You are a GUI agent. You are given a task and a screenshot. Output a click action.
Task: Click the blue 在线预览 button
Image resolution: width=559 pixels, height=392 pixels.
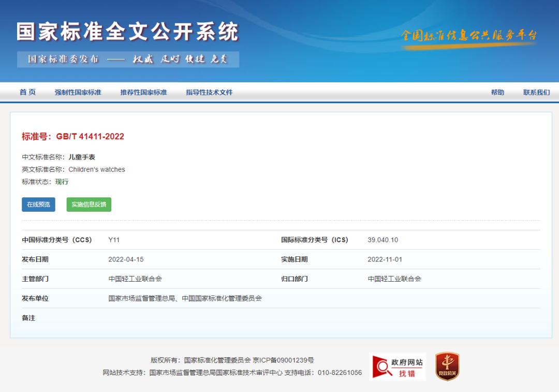tap(38, 205)
